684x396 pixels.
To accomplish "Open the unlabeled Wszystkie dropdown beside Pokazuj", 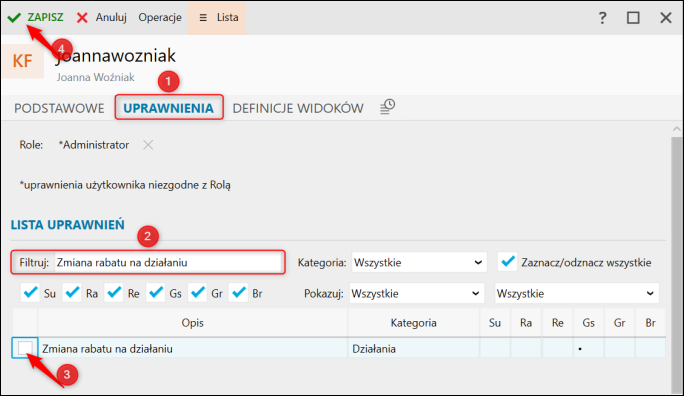I will pos(577,294).
